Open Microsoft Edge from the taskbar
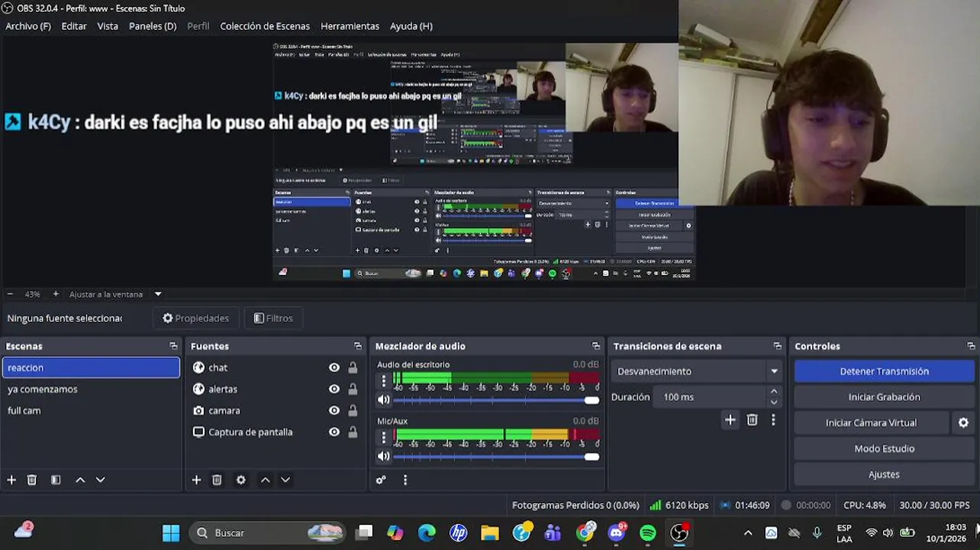The image size is (980, 550). point(427,532)
